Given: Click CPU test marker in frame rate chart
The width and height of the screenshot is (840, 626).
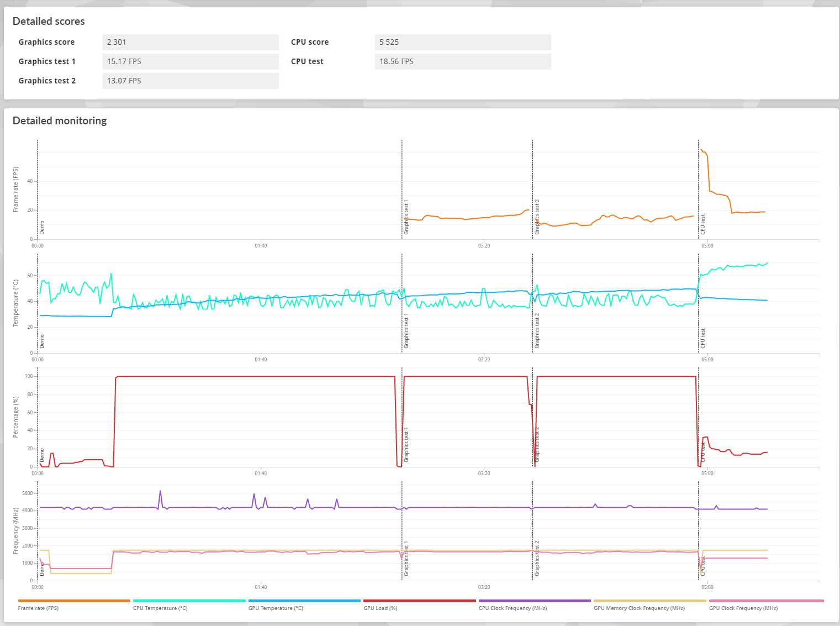Looking at the screenshot, I should (x=703, y=225).
